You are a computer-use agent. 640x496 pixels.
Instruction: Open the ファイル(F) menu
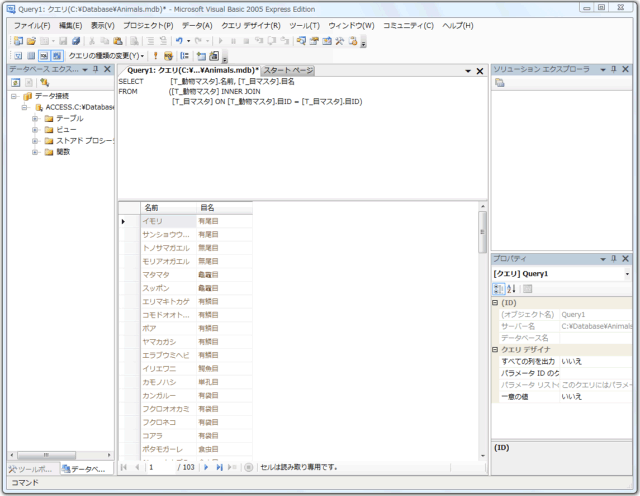click(32, 26)
